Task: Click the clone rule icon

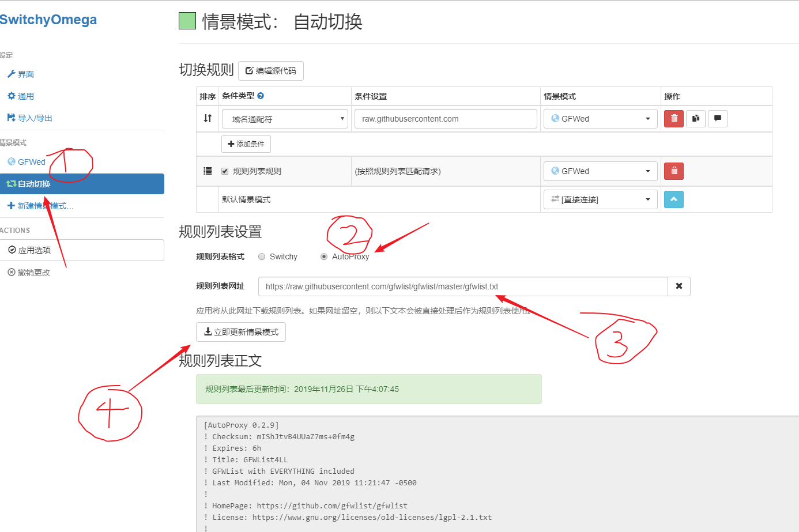Action: pyautogui.click(x=696, y=119)
